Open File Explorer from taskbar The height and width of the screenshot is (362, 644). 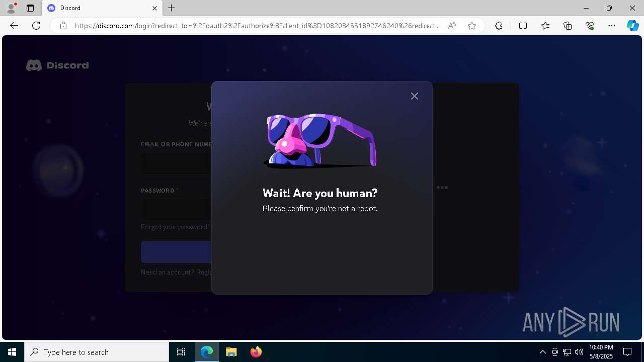coord(231,352)
